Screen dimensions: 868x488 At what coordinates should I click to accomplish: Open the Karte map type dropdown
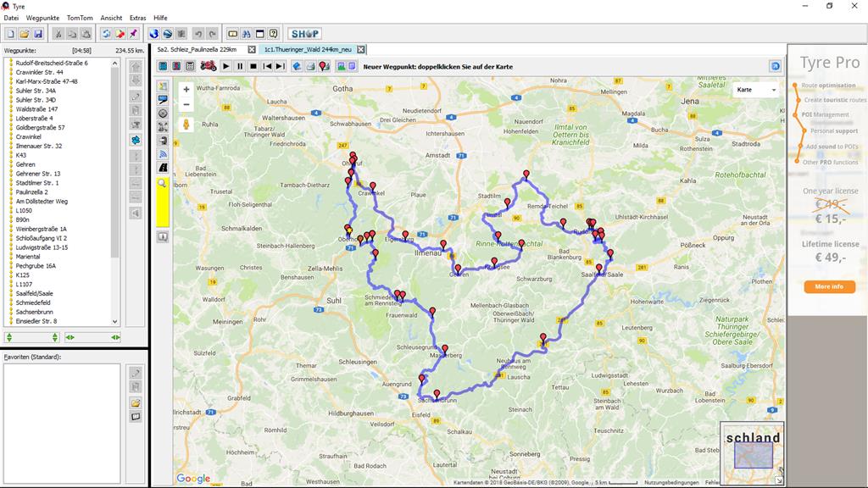coord(756,90)
